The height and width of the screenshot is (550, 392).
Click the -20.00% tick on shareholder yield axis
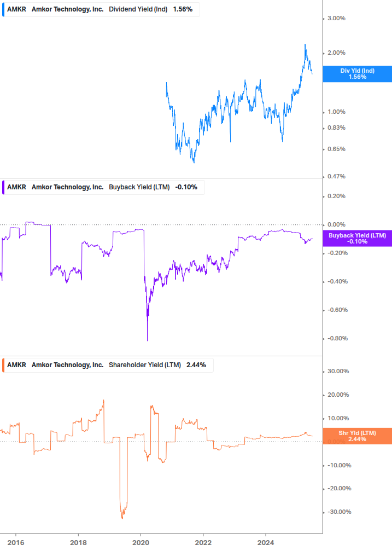tap(339, 488)
